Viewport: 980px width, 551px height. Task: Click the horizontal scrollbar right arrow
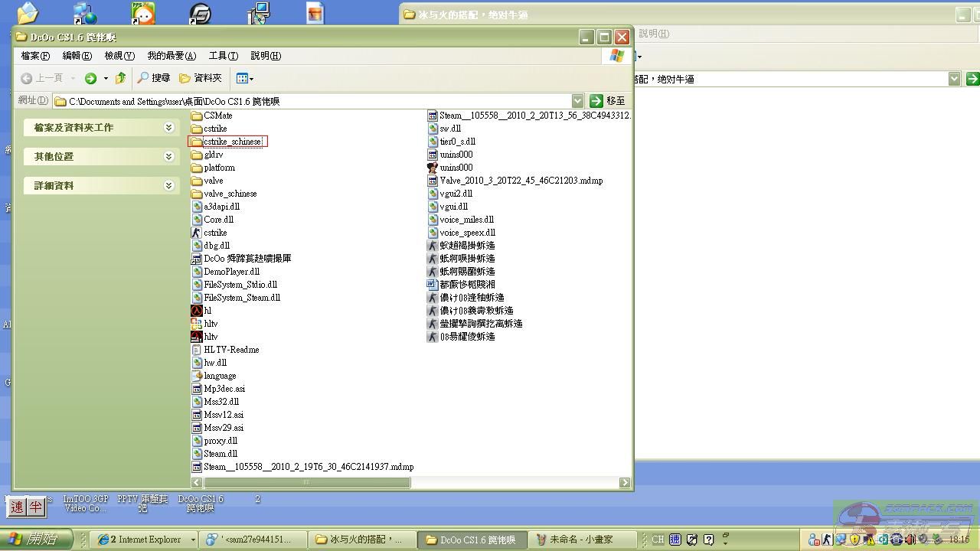[625, 483]
